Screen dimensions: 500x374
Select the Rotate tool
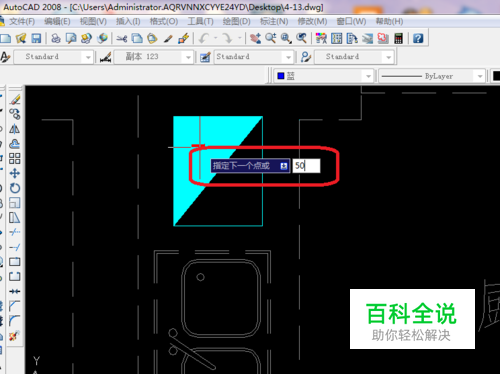[x=15, y=188]
